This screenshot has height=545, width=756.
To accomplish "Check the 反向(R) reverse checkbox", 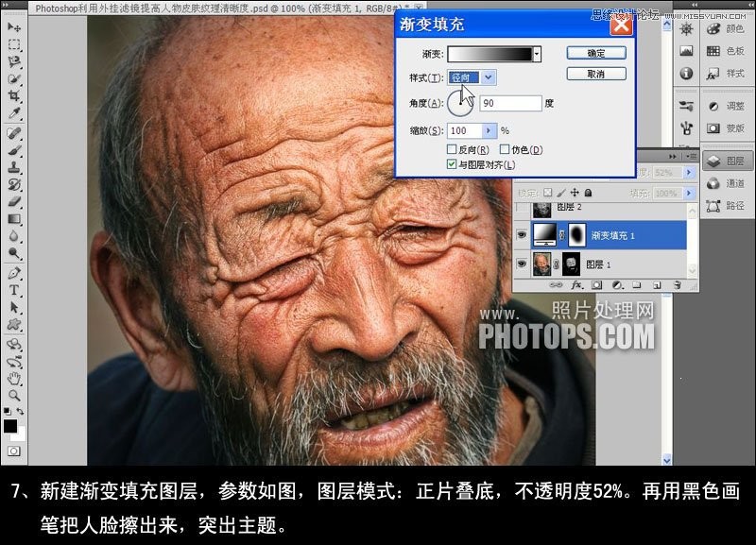I will click(x=451, y=149).
